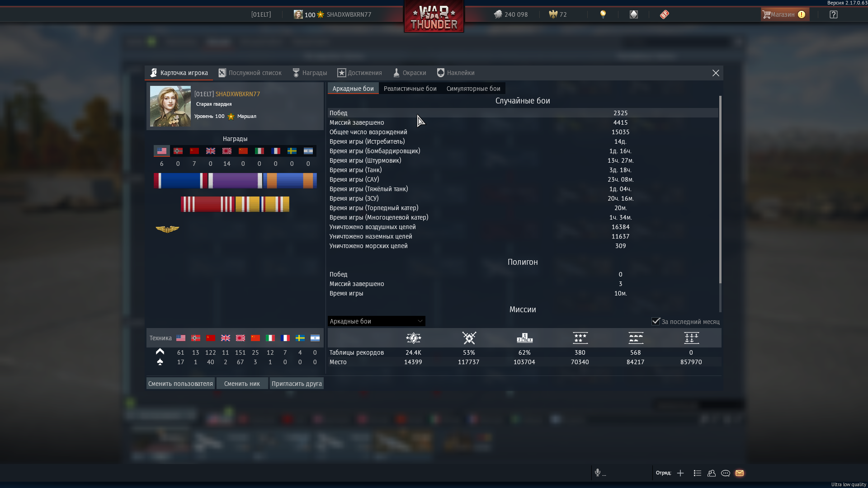
Task: Click the statistics panel scrollbar
Action: click(720, 190)
